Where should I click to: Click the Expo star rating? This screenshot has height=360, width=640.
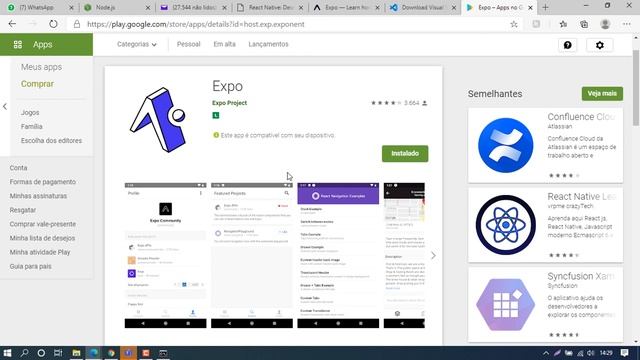(386, 103)
